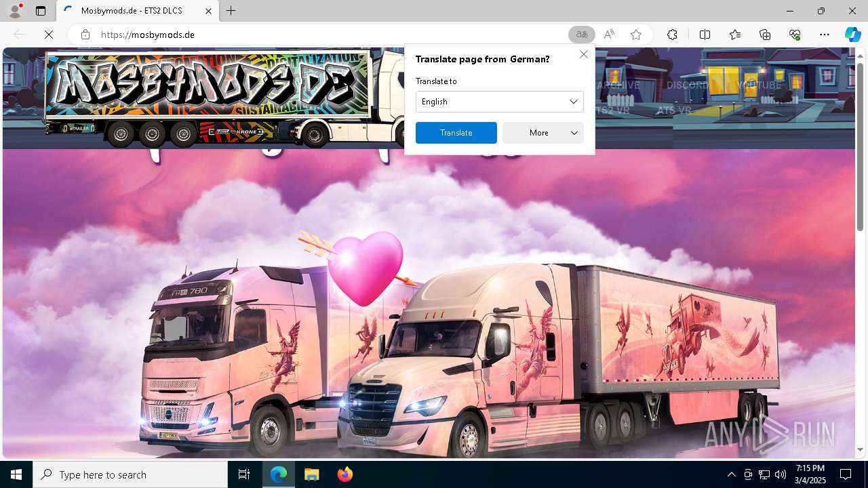This screenshot has width=868, height=488.
Task: Open the ATS VR navigation link
Action: (x=674, y=110)
